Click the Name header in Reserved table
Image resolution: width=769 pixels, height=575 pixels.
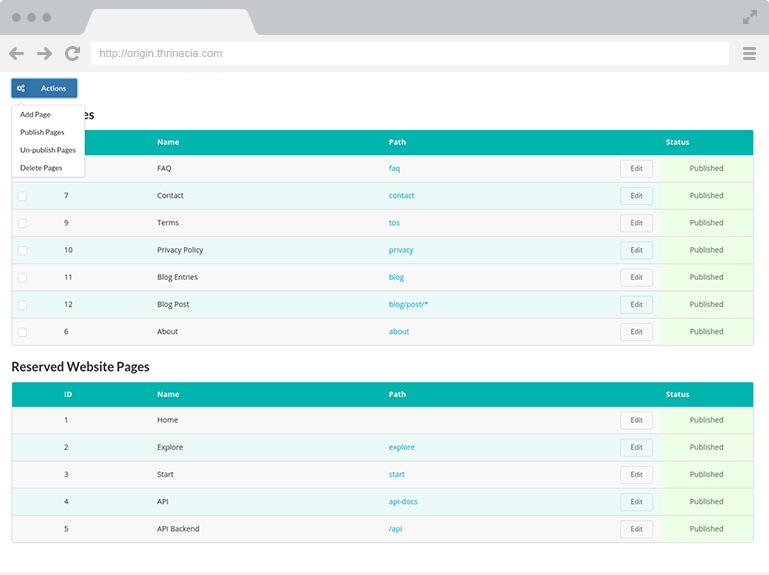coord(168,394)
